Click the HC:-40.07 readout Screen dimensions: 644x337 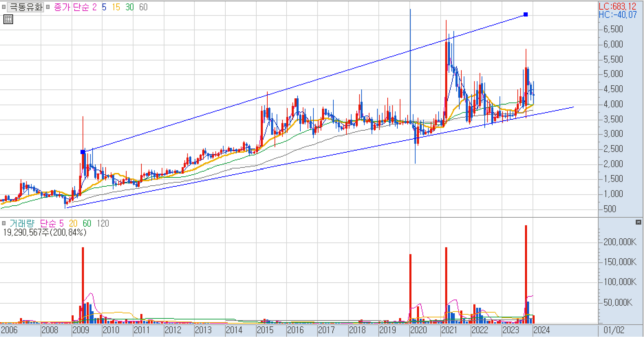618,14
